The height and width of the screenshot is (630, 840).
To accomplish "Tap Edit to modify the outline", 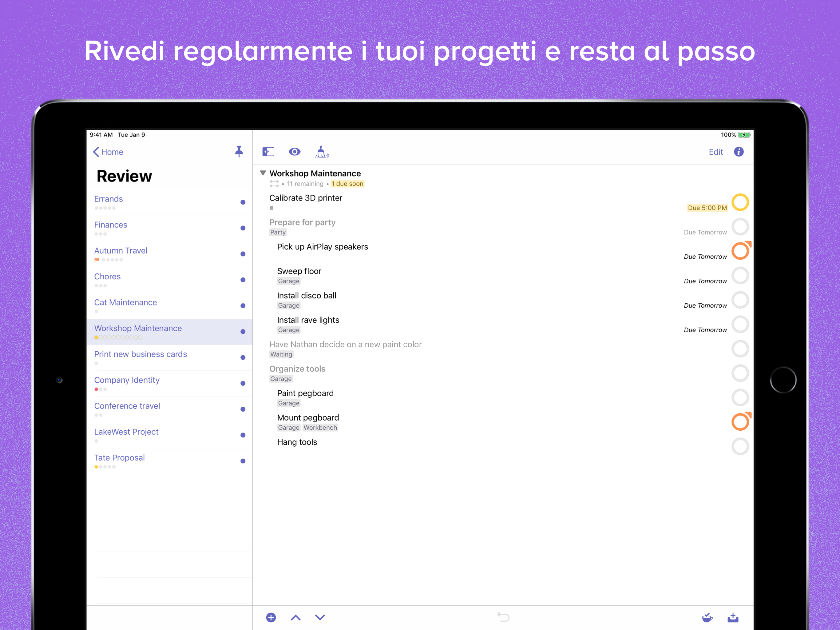I will [x=715, y=152].
